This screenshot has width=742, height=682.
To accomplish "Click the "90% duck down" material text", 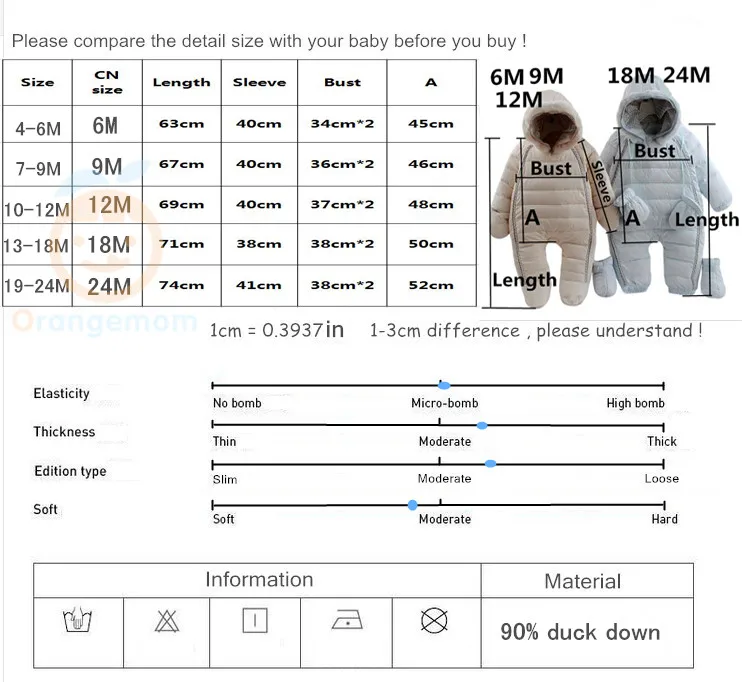I will [x=580, y=632].
